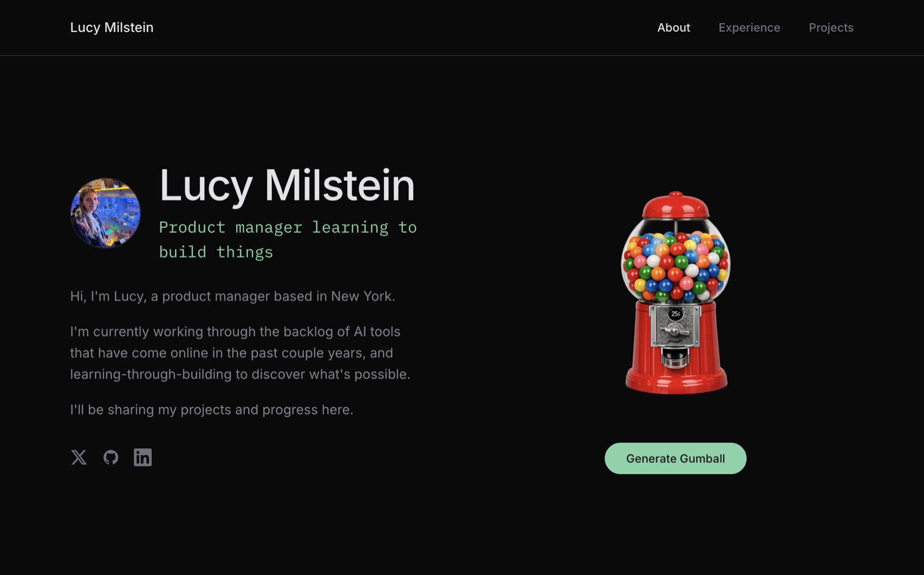Click the Lucy Milstein site logo in the header

click(111, 28)
